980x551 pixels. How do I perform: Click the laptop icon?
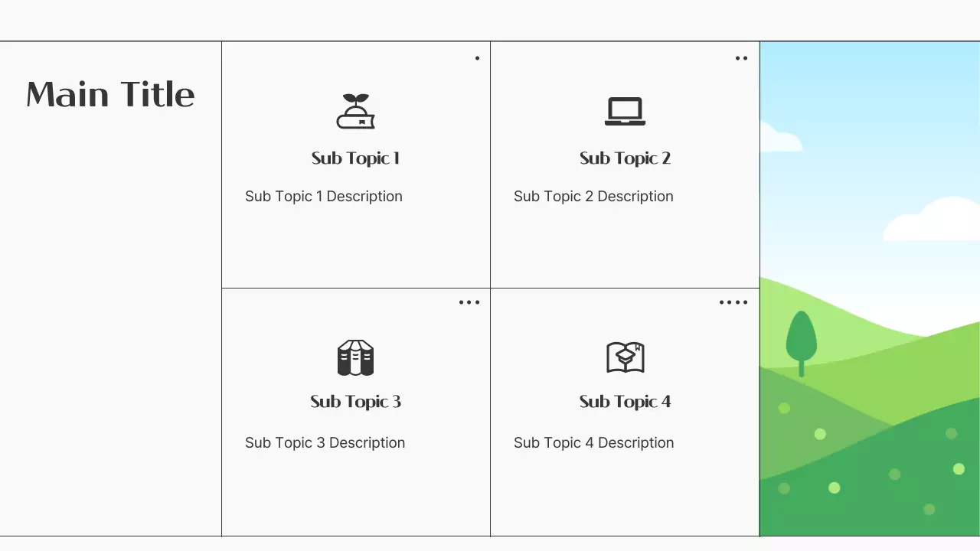(625, 111)
